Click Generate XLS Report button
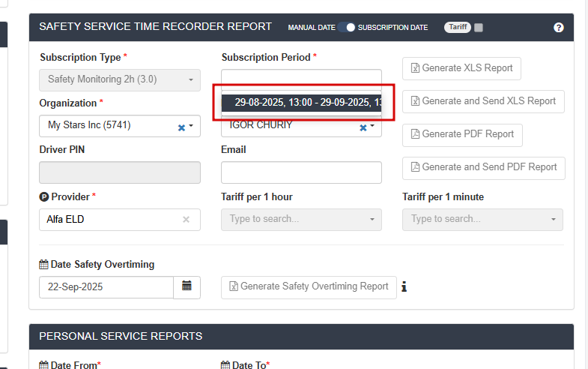The image size is (588, 369). click(x=461, y=68)
